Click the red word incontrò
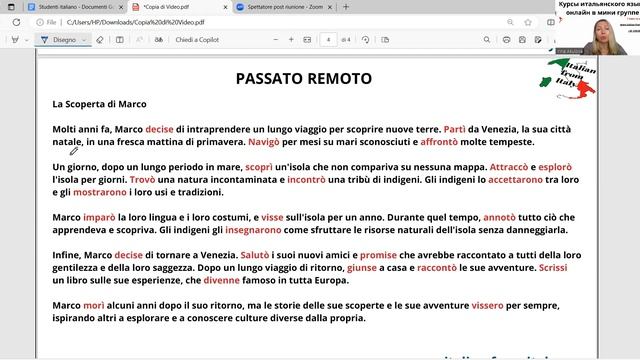The height and width of the screenshot is (360, 640). click(x=306, y=180)
